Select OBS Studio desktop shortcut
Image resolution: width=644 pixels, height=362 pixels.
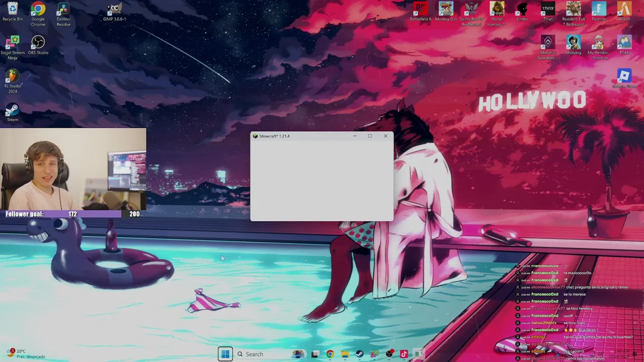click(38, 45)
